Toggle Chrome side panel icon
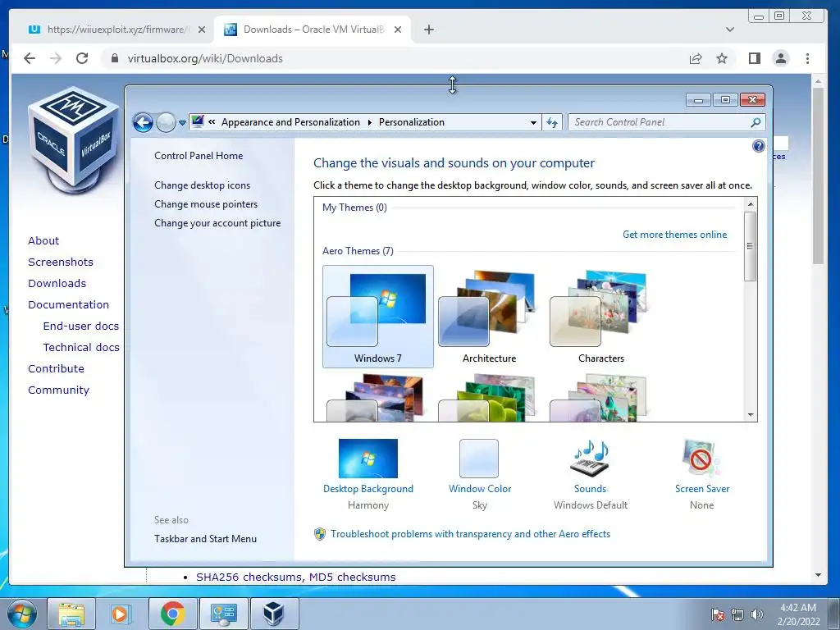This screenshot has width=840, height=630. point(755,58)
